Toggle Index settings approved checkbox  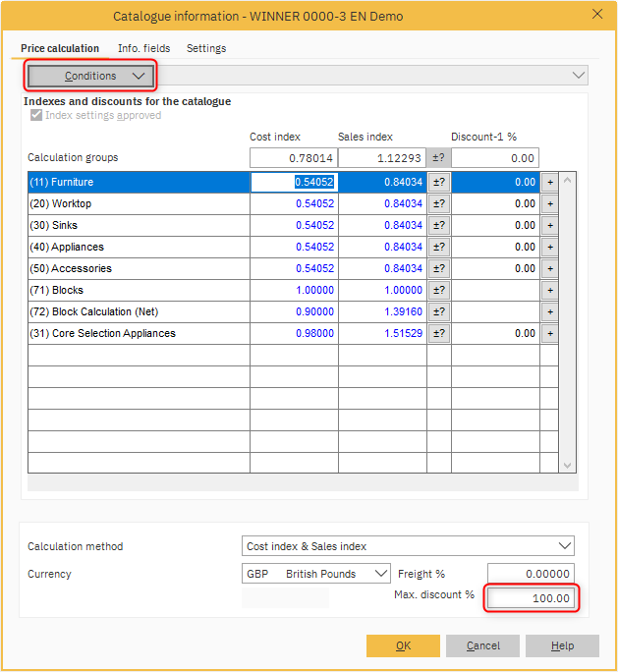pos(36,115)
